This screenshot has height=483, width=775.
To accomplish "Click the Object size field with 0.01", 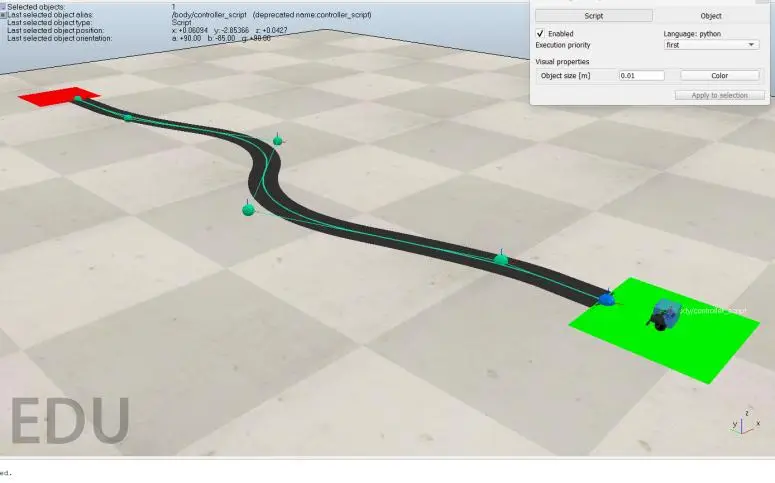I will click(x=642, y=76).
